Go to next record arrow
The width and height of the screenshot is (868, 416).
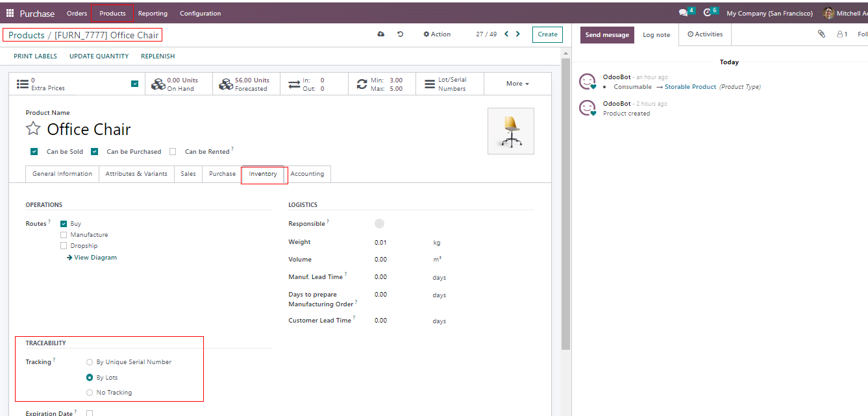point(517,34)
